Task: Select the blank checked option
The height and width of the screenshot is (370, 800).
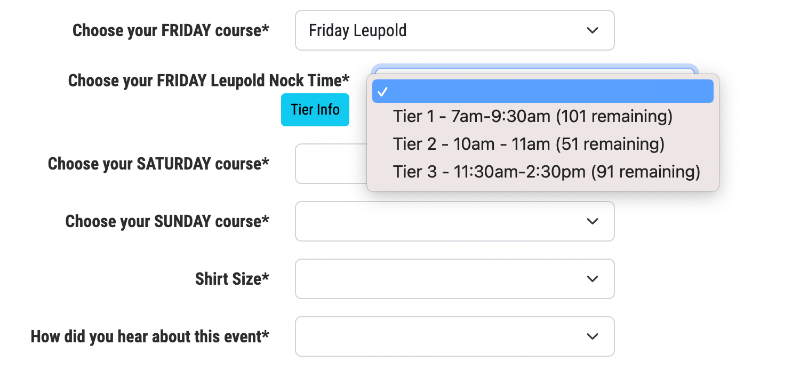Action: (x=542, y=91)
